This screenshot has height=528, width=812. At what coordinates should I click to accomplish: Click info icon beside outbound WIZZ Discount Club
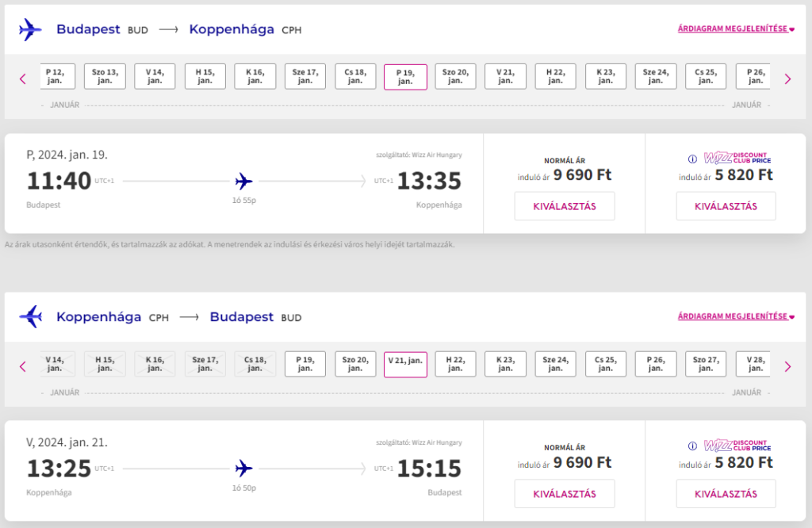point(692,159)
